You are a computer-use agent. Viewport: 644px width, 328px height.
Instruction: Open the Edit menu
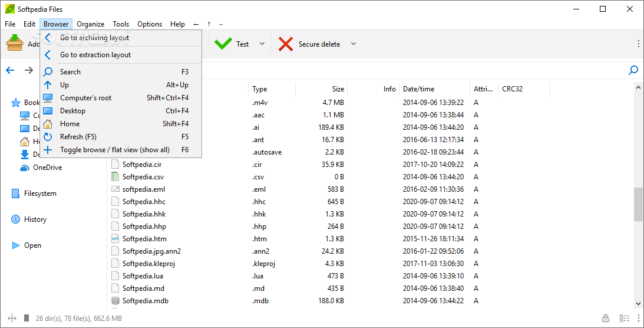(x=29, y=24)
